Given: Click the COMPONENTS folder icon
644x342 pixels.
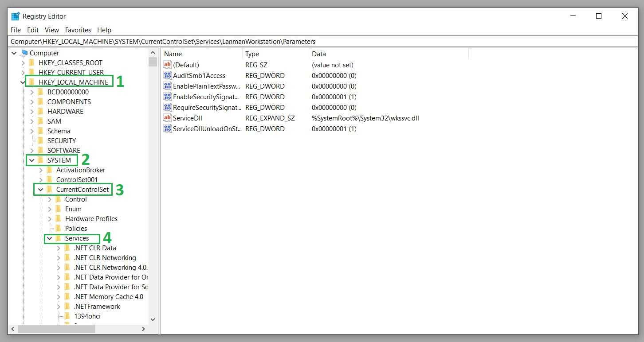Looking at the screenshot, I should pos(41,102).
